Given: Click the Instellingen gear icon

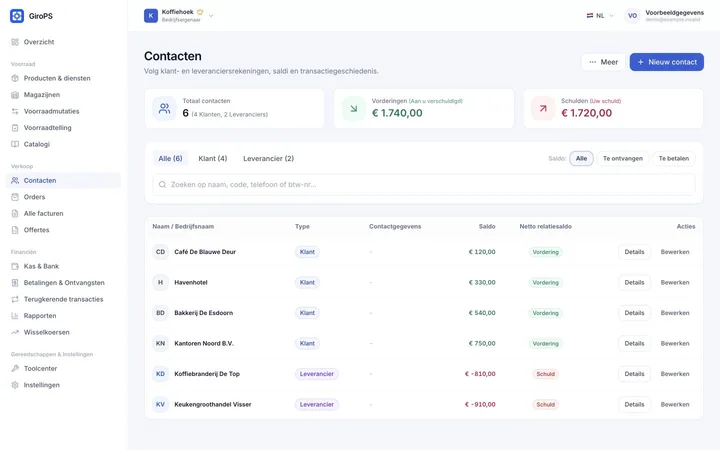Looking at the screenshot, I should point(15,386).
